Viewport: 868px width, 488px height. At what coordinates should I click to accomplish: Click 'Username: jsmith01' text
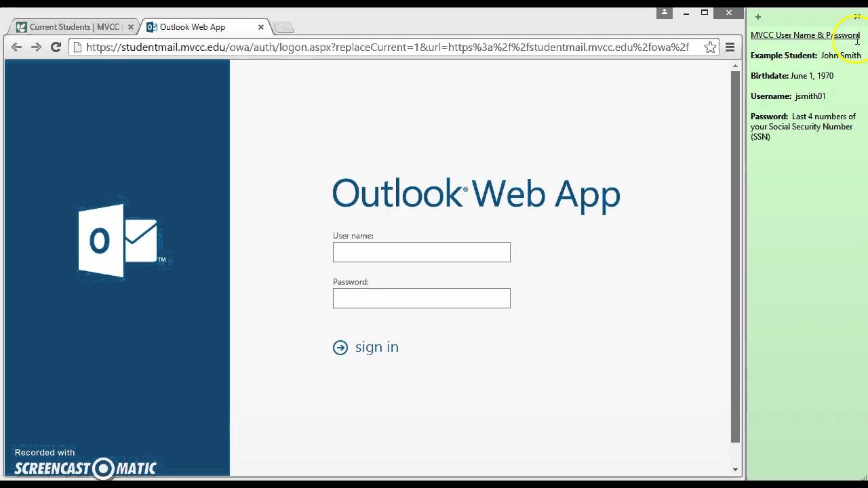[788, 96]
